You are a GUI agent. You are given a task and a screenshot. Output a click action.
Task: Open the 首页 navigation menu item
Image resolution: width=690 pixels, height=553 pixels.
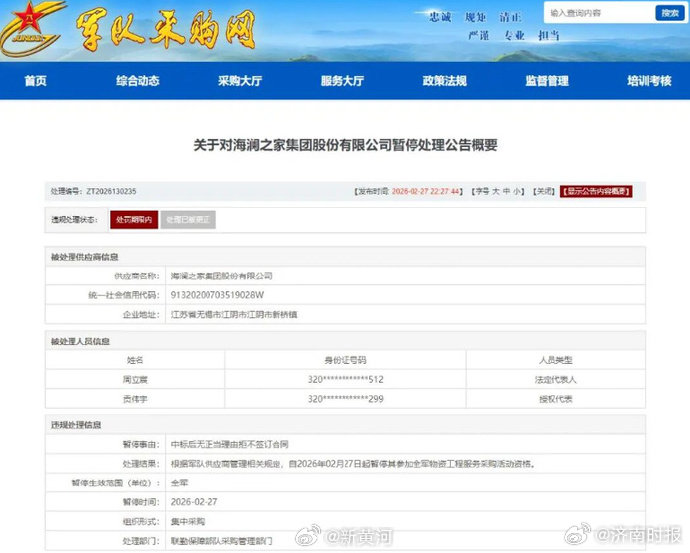pos(36,81)
